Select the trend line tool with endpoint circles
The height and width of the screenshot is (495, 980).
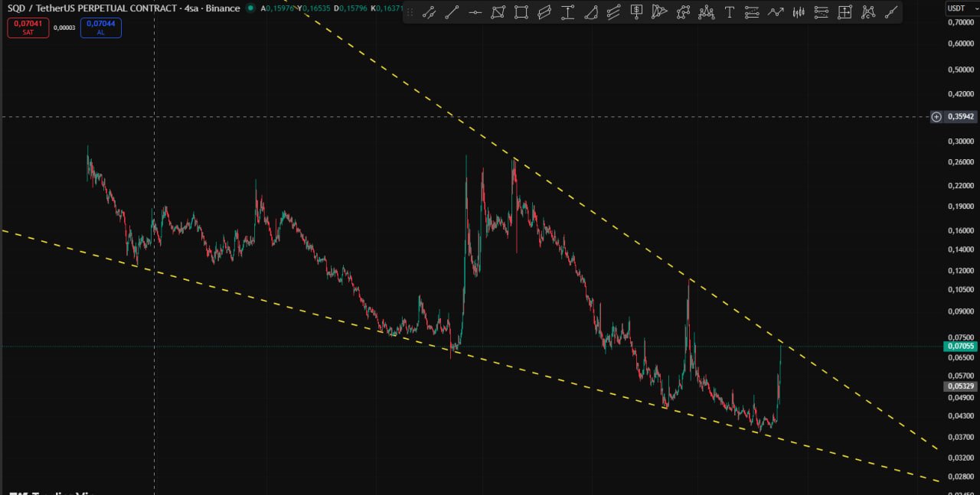(429, 12)
